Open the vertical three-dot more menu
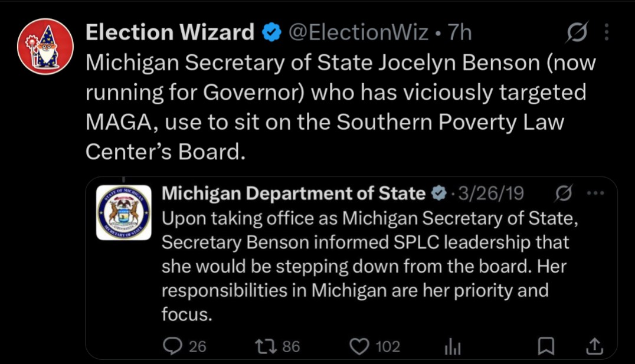 click(607, 34)
